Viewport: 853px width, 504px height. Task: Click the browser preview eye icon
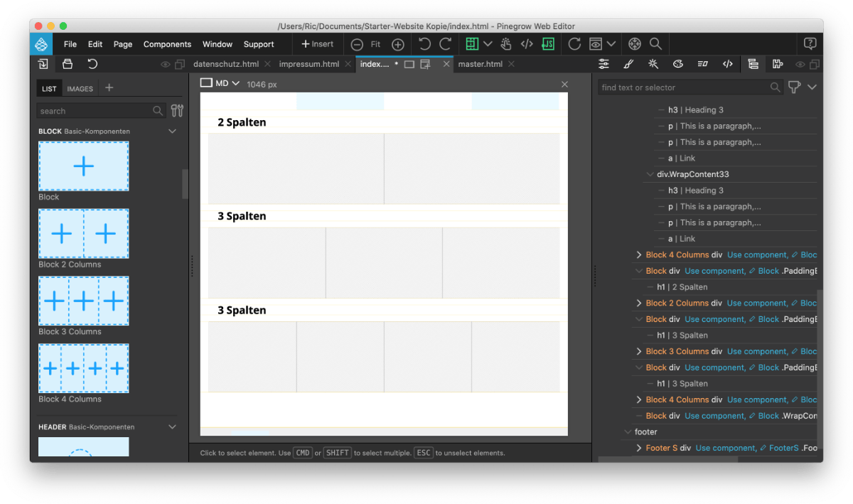point(596,44)
